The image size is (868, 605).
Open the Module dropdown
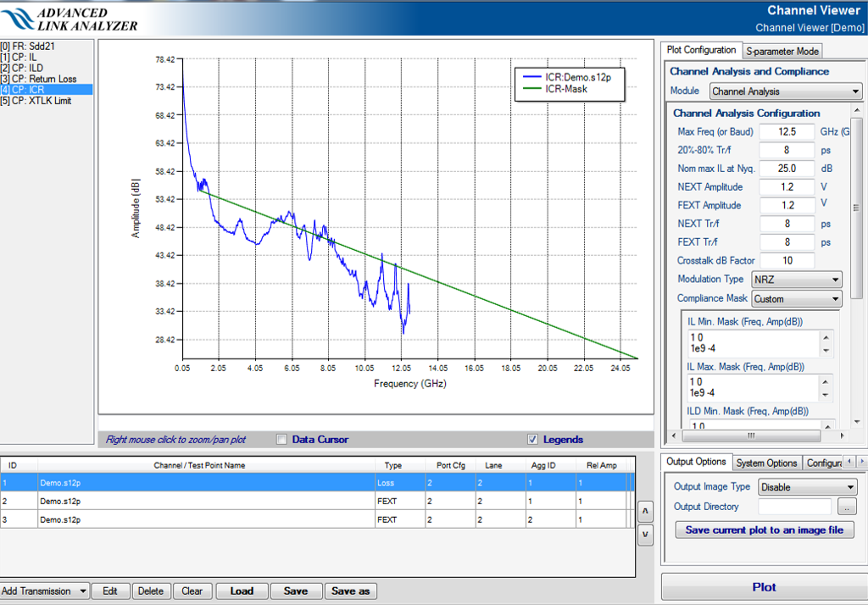[785, 92]
